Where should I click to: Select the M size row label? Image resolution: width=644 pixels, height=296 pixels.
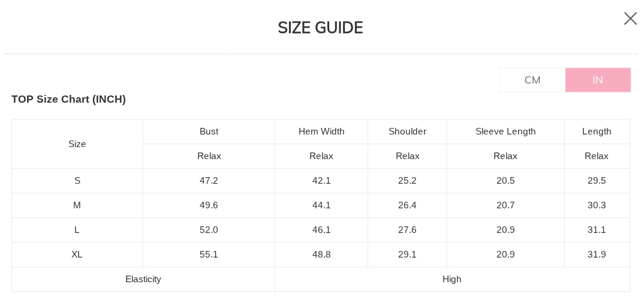pyautogui.click(x=77, y=205)
